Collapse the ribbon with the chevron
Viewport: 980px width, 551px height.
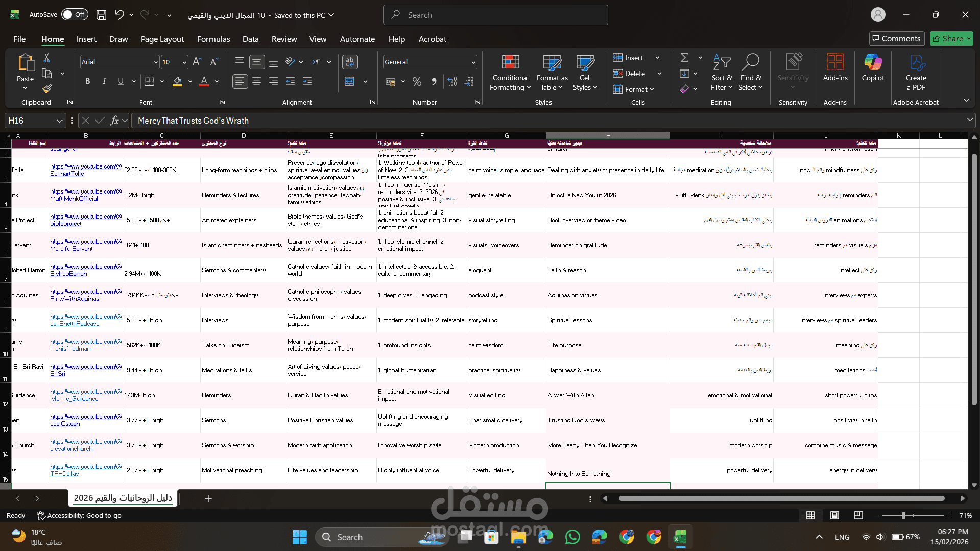pos(966,100)
